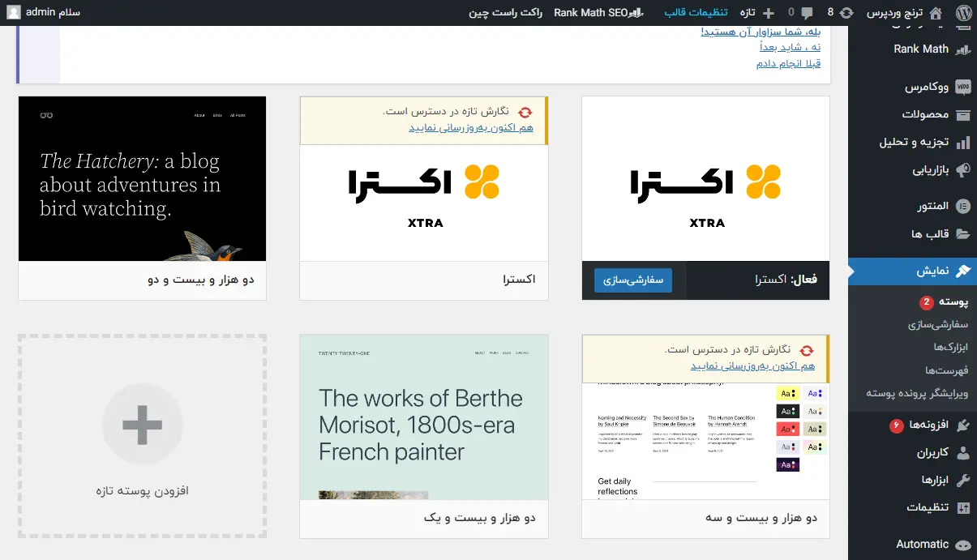Image resolution: width=977 pixels, height=560 pixels.
Task: Click the templates folder icon
Action: [x=963, y=234]
